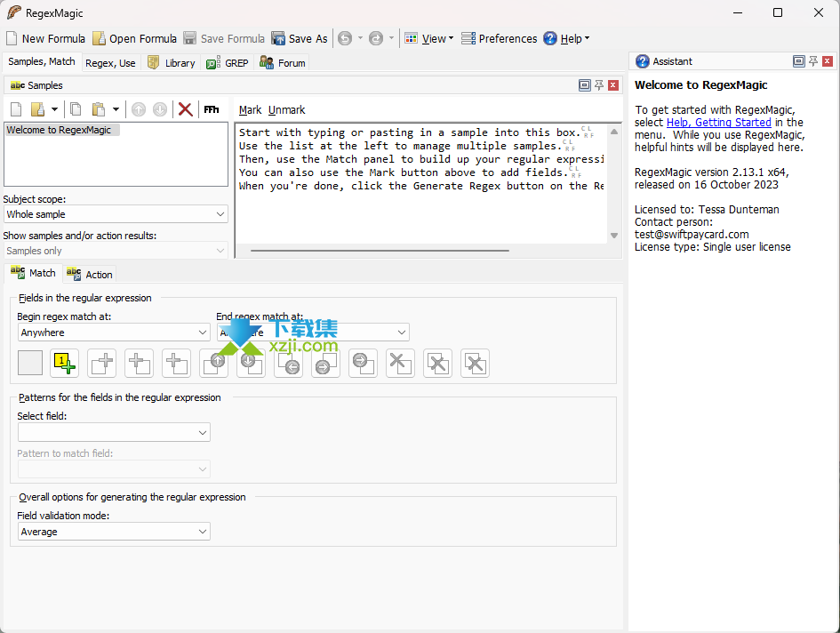Move the sample up in the list

[139, 109]
